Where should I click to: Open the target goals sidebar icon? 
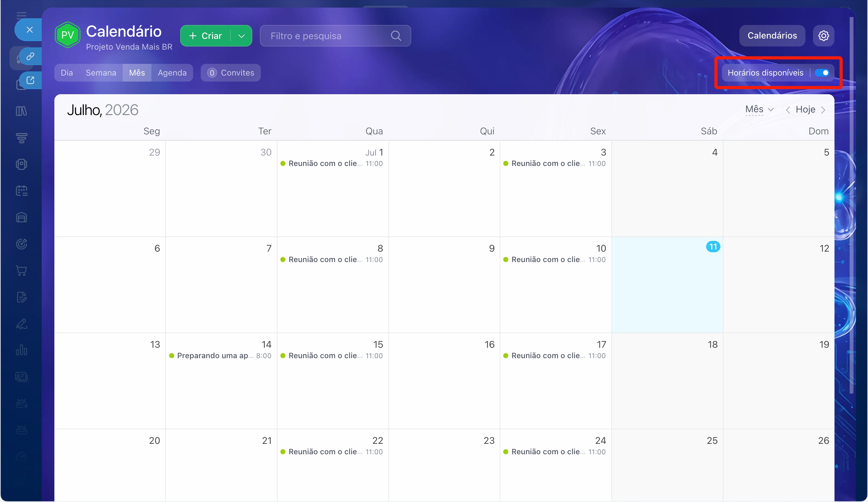(x=21, y=244)
